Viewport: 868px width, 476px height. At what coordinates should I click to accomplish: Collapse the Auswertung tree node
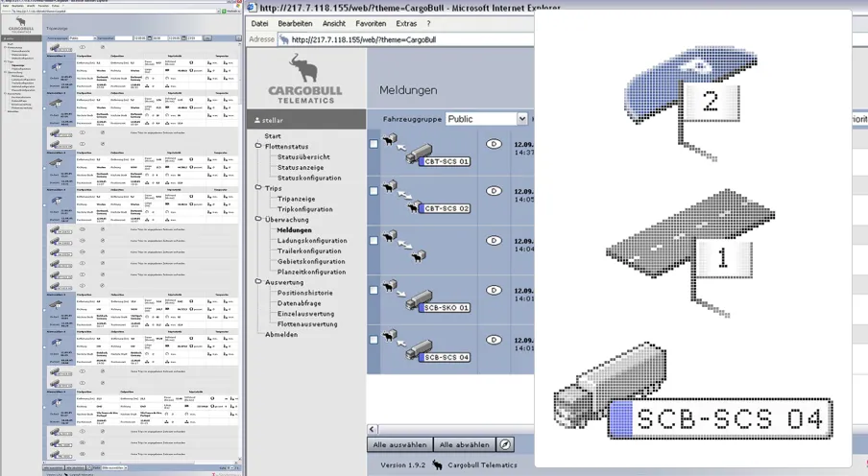point(258,281)
